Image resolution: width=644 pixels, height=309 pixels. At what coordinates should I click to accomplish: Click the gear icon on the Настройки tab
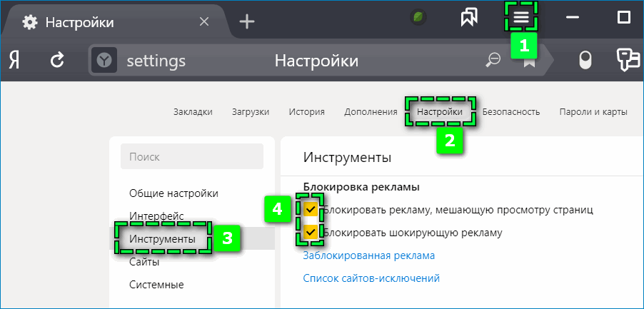29,22
